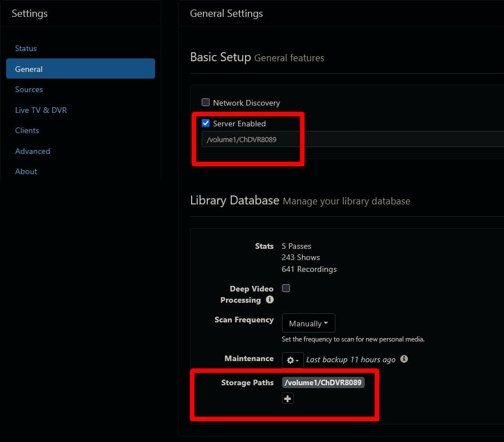Enable Network Discovery

(206, 102)
